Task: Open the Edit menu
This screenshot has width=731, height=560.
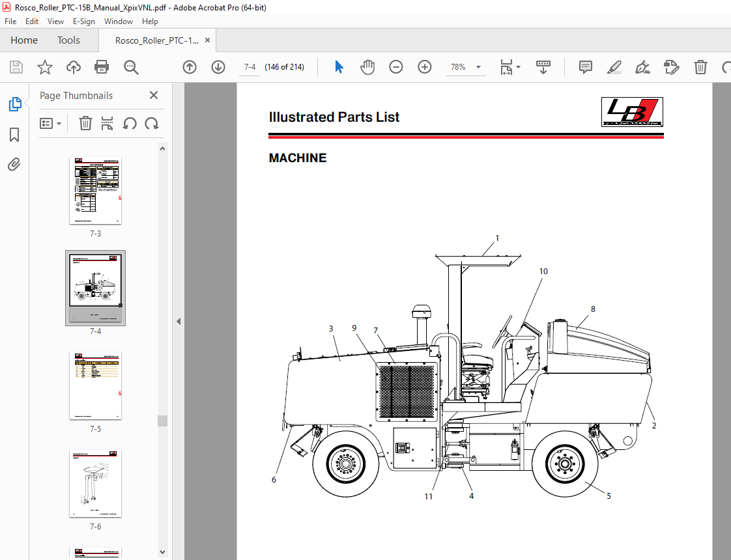Action: coord(32,21)
